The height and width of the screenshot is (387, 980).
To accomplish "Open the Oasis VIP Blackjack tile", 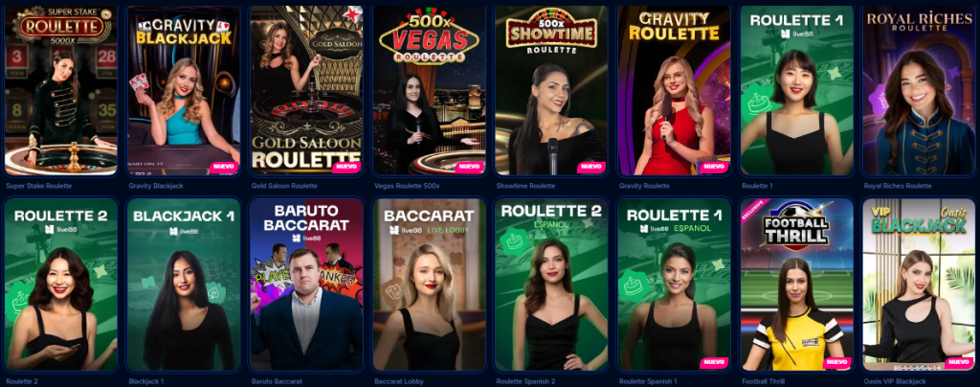I will point(918,285).
